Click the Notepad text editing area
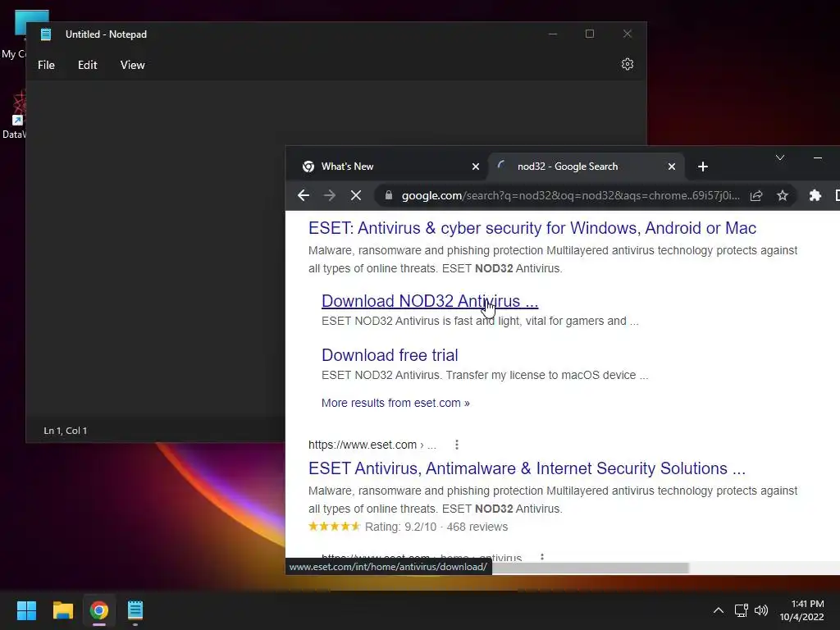This screenshot has height=630, width=840. coord(155,249)
